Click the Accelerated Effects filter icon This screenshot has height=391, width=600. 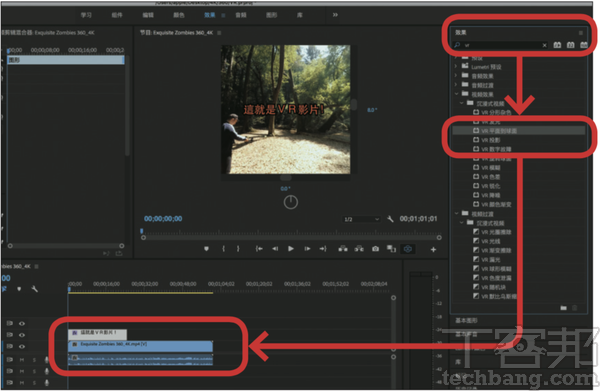pyautogui.click(x=558, y=45)
